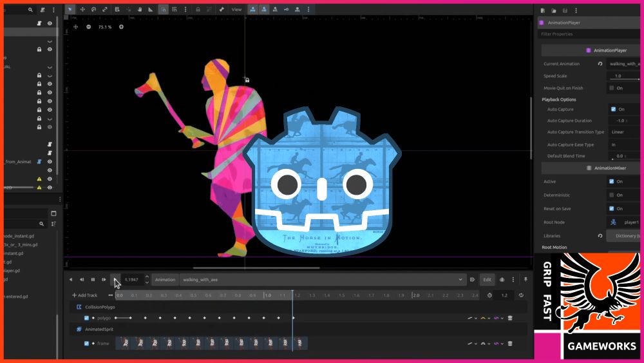
Task: Activate the Ruler mode tool
Action: (151, 10)
